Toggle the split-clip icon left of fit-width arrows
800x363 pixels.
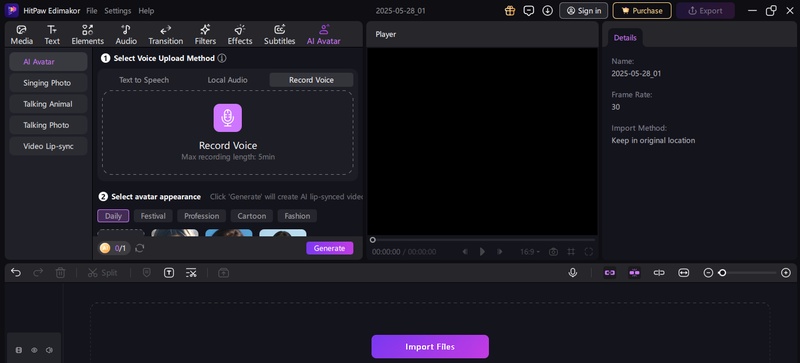[659, 273]
